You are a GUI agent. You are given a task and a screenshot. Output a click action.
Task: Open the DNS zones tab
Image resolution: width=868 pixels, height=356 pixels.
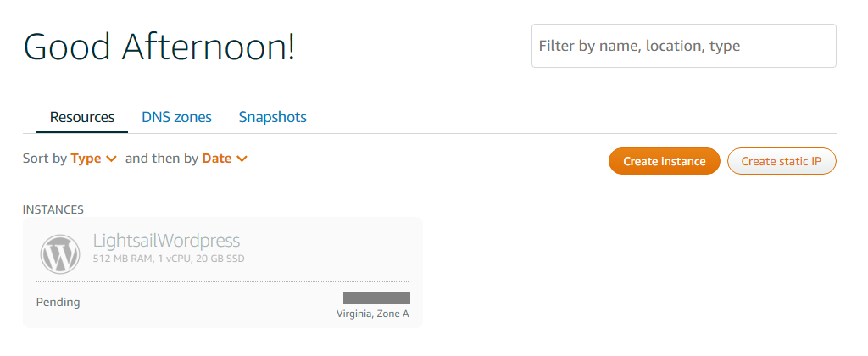tap(176, 117)
